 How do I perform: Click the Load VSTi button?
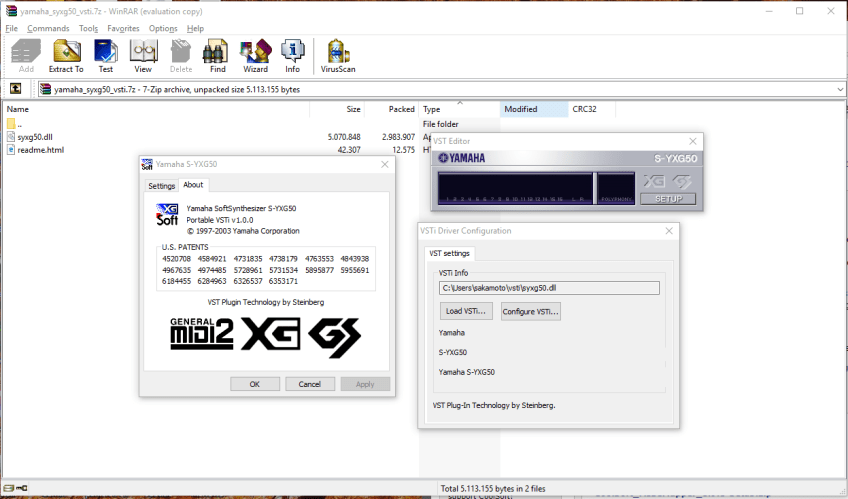point(466,311)
